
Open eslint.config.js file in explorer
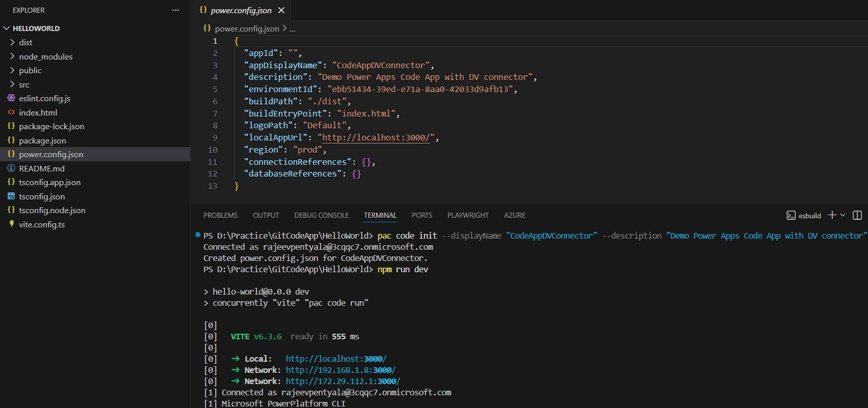point(44,98)
